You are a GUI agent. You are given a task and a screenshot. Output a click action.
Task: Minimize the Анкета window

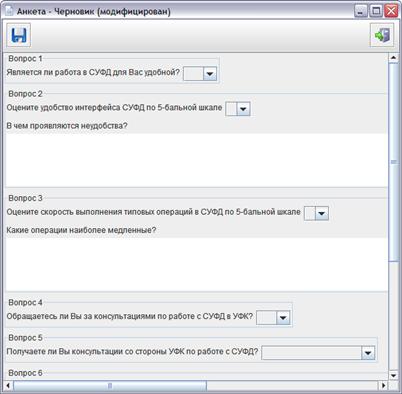360,11
